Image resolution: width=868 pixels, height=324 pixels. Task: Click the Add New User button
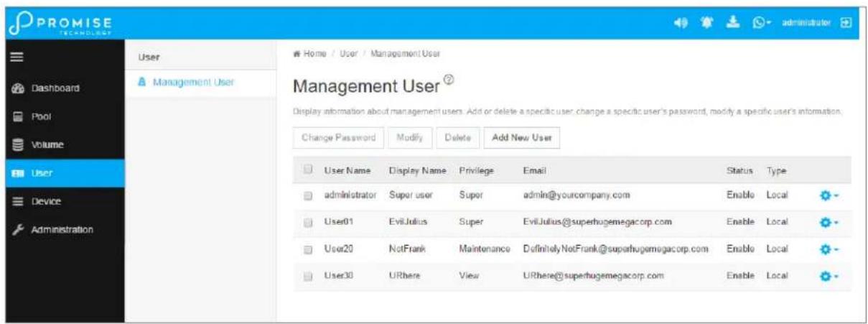[521, 137]
